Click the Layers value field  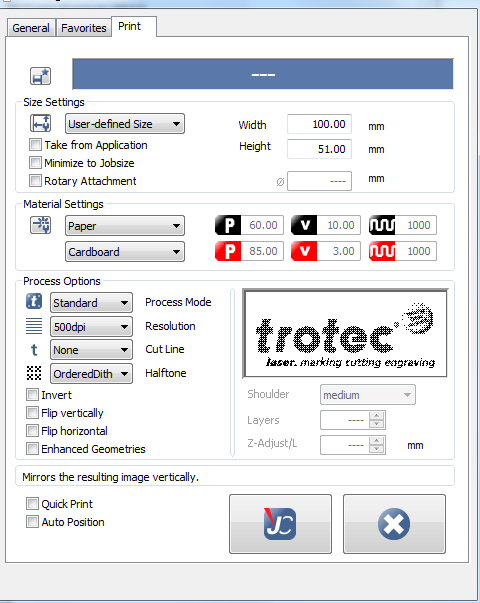pos(345,420)
